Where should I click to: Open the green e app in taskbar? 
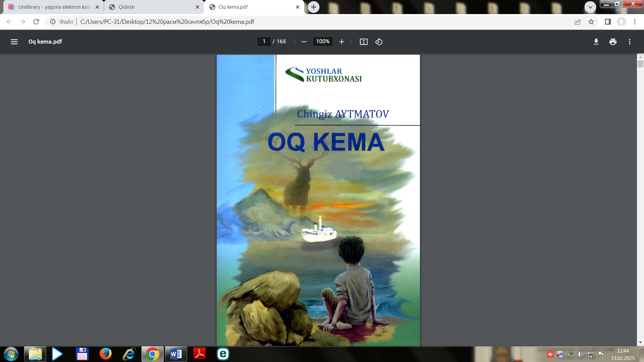coord(223,354)
